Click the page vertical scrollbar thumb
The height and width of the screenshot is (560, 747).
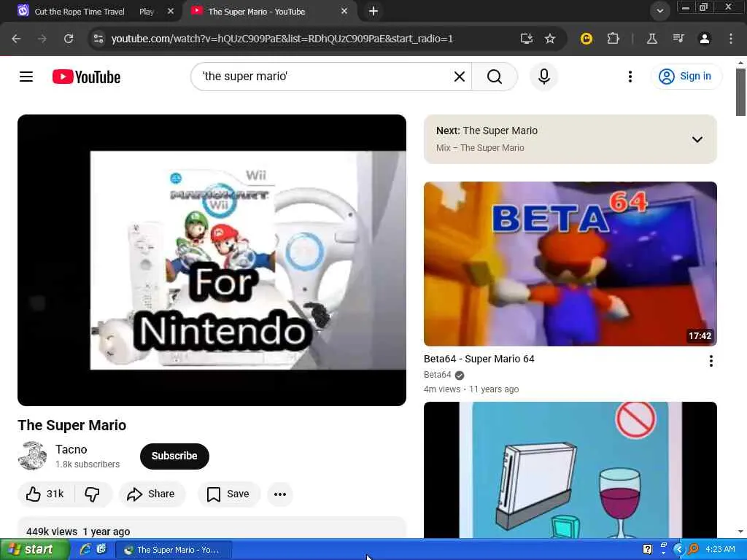740,92
